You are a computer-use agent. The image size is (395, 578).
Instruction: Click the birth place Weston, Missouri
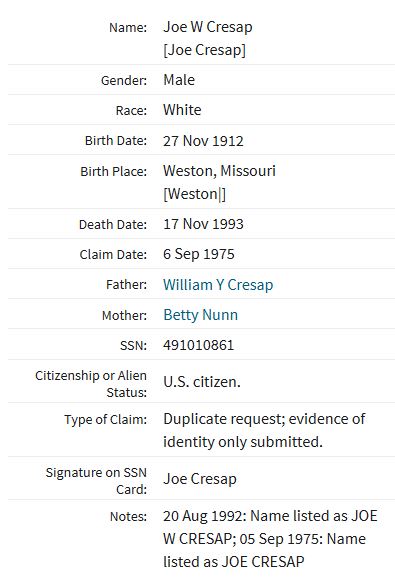[219, 171]
